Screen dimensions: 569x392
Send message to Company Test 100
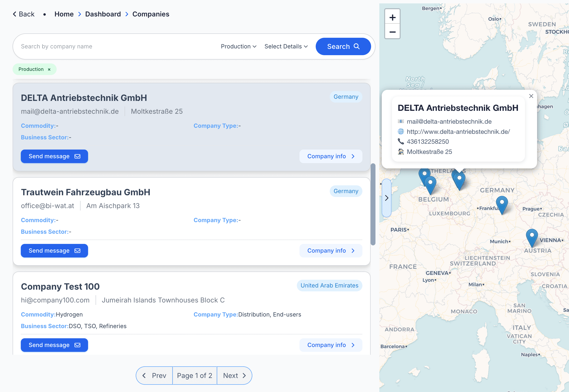pos(54,345)
